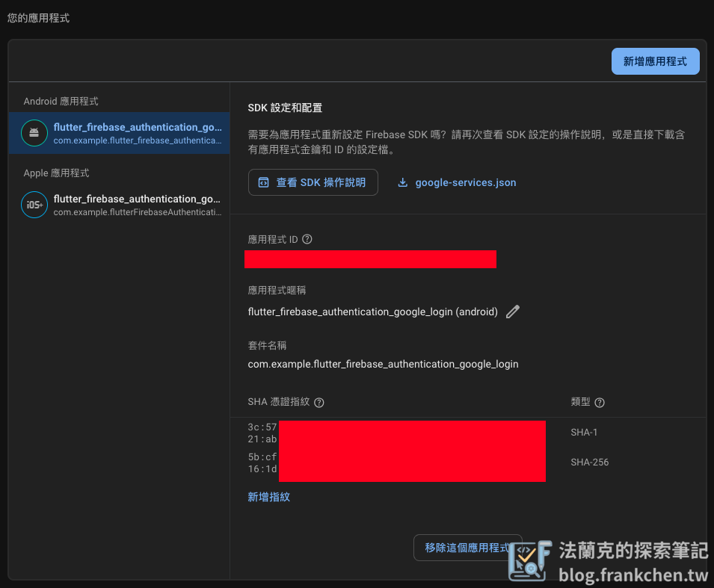Image resolution: width=714 pixels, height=588 pixels.
Task: Open the help icon beside SHA 憑證指紋
Action: point(319,402)
